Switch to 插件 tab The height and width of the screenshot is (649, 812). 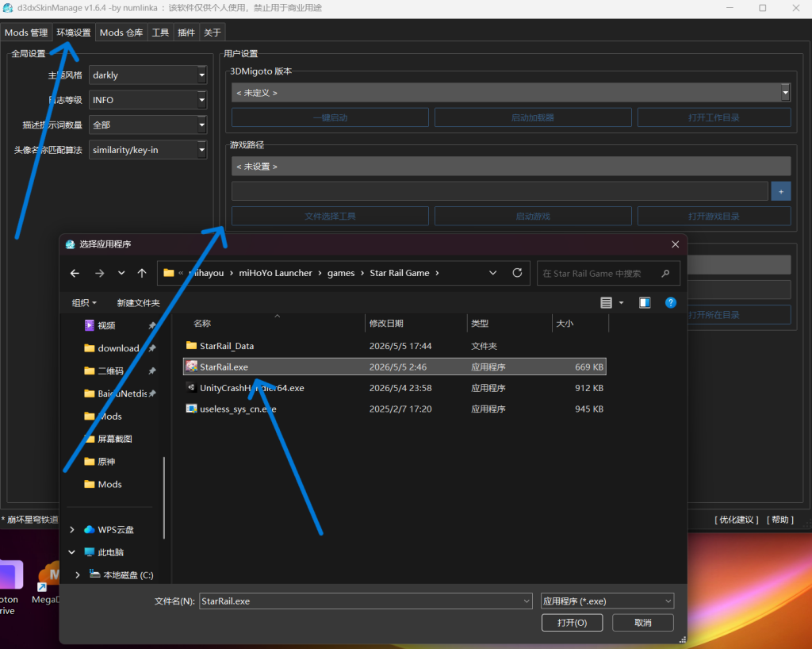pos(186,33)
